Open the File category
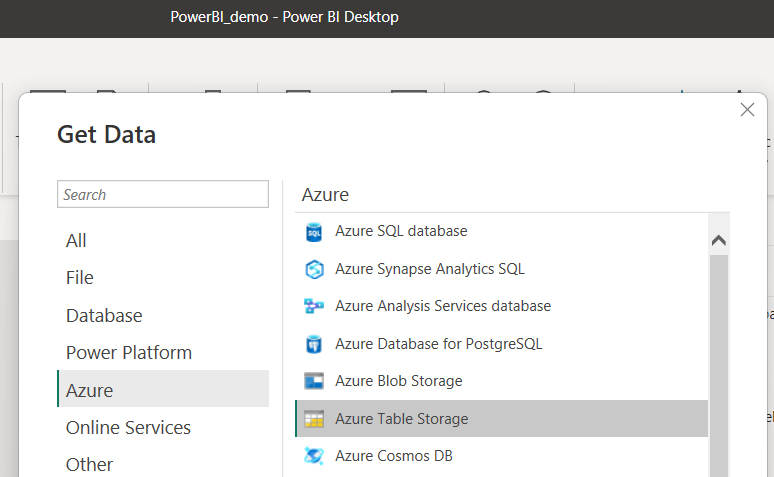Viewport: 774px width, 477px height. coord(80,278)
